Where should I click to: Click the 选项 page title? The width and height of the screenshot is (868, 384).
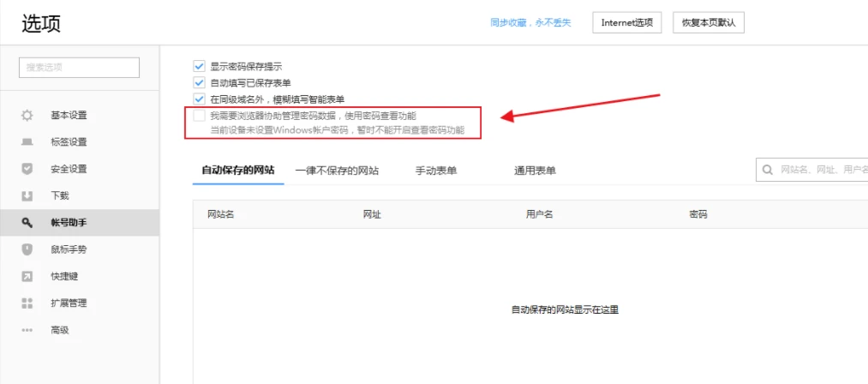[x=41, y=23]
